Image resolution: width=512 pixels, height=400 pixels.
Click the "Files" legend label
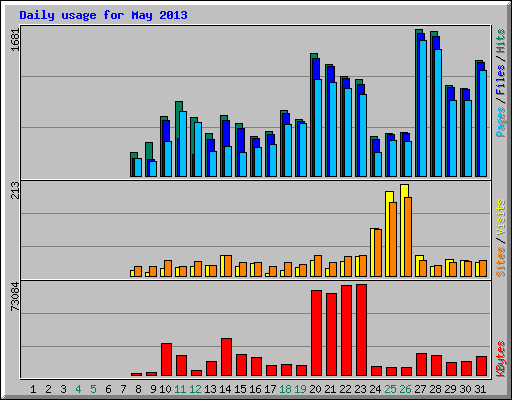(x=501, y=80)
